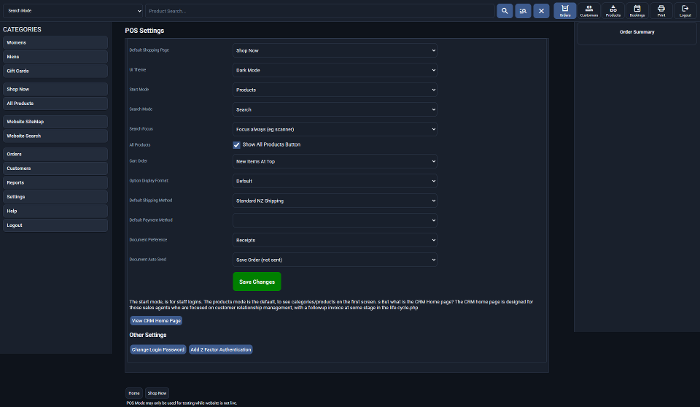
Task: Open Customers icon in top toolbar
Action: coord(589,11)
